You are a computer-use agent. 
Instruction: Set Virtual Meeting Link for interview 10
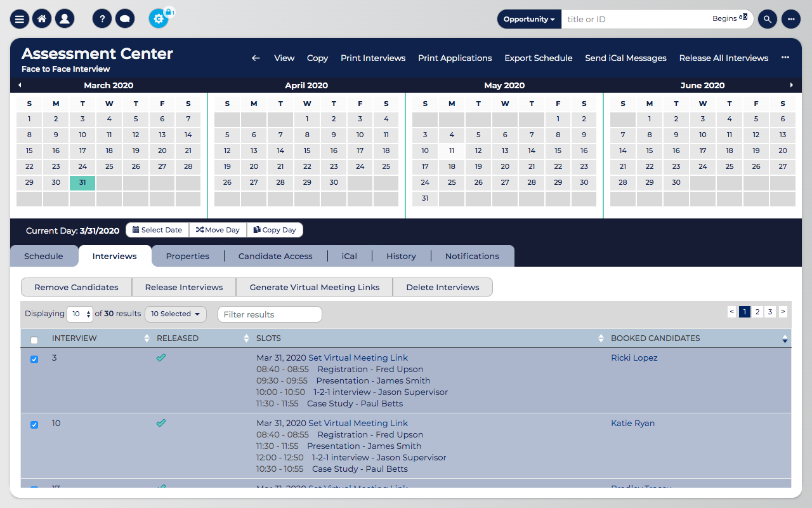[358, 423]
